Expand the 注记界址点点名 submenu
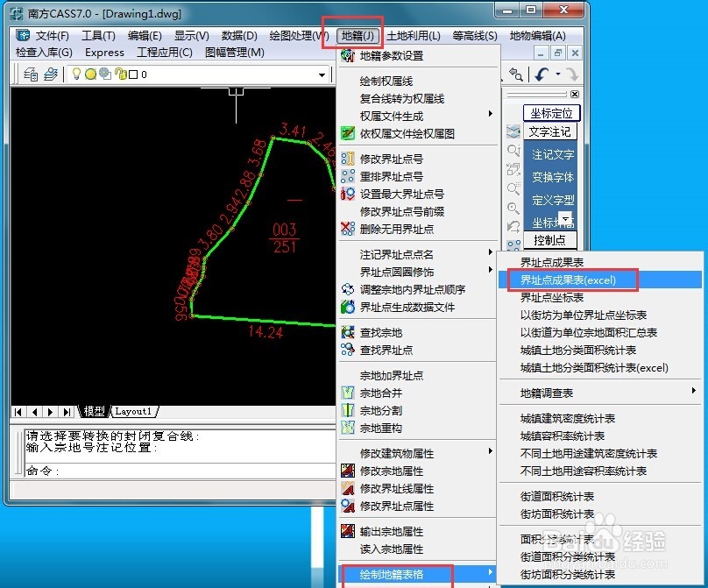This screenshot has height=588, width=708. point(491,252)
